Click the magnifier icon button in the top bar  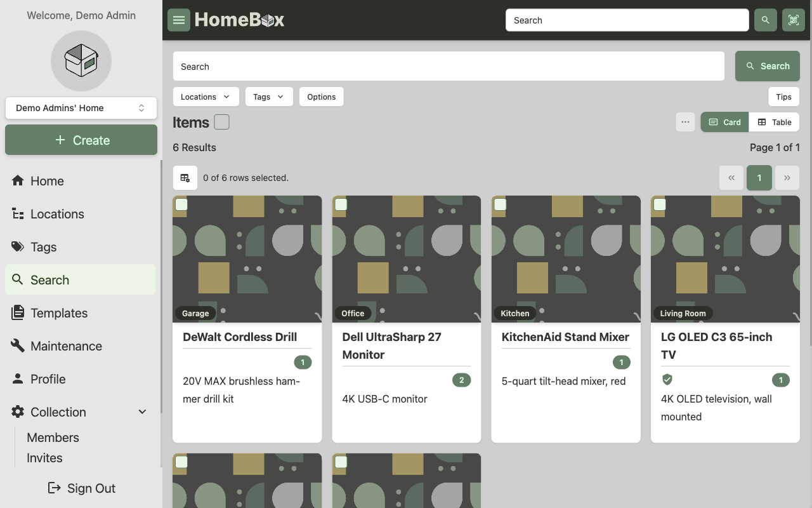click(766, 20)
